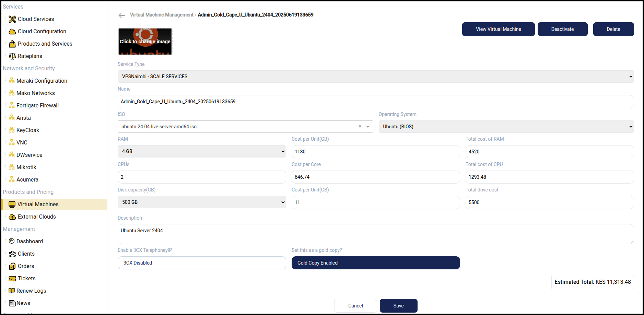Click the KeyCloak network icon
Image resolution: width=644 pixels, height=315 pixels.
(x=12, y=130)
